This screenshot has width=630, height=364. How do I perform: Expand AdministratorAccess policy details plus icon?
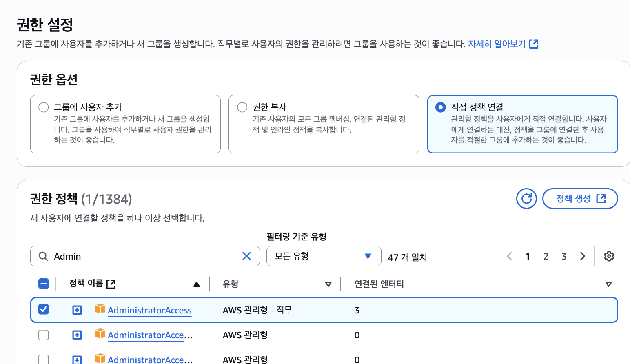[x=77, y=310]
